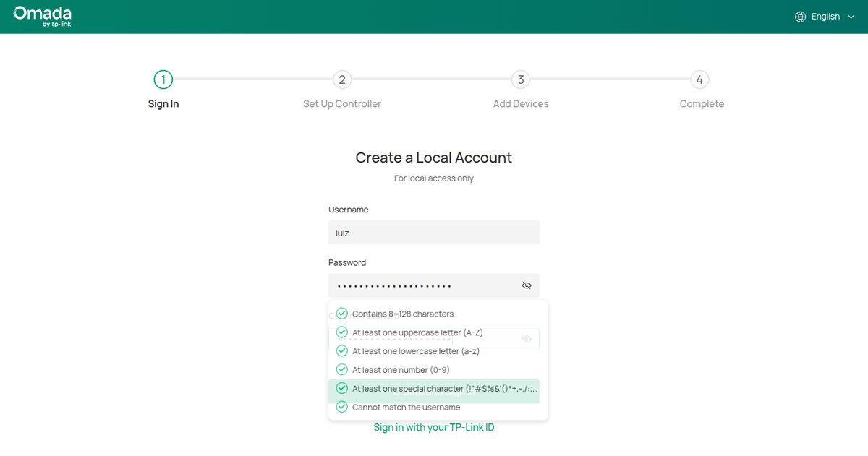Select step 2 Set Up Controller circle

pyautogui.click(x=342, y=79)
